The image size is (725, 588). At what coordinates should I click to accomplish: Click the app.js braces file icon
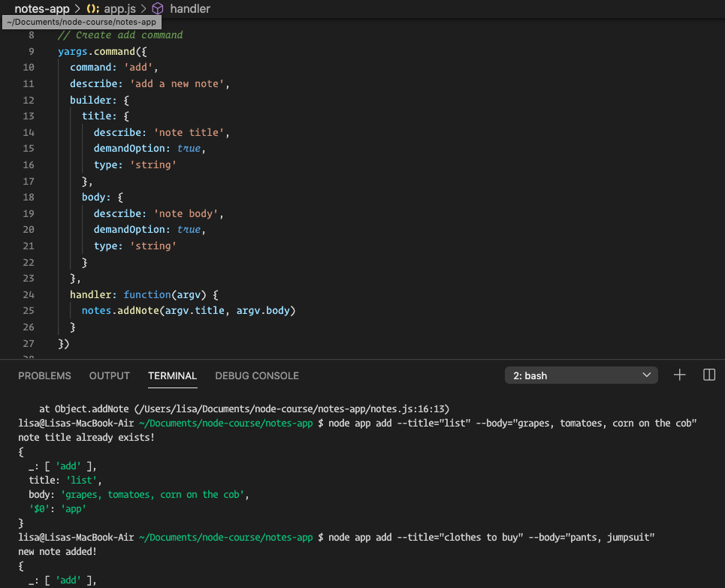[x=93, y=9]
